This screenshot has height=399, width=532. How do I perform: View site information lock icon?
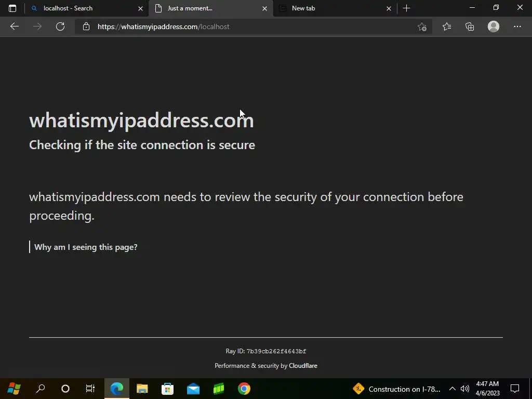86,26
